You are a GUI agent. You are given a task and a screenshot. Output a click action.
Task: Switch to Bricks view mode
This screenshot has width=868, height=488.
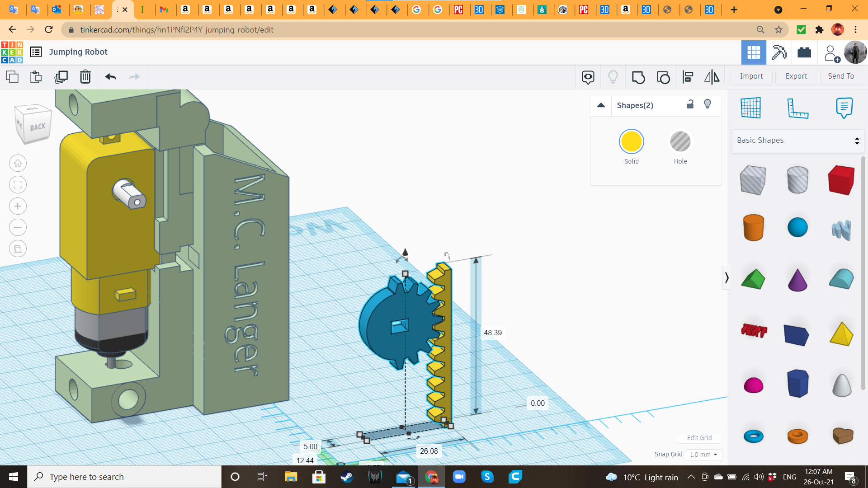[x=804, y=52]
